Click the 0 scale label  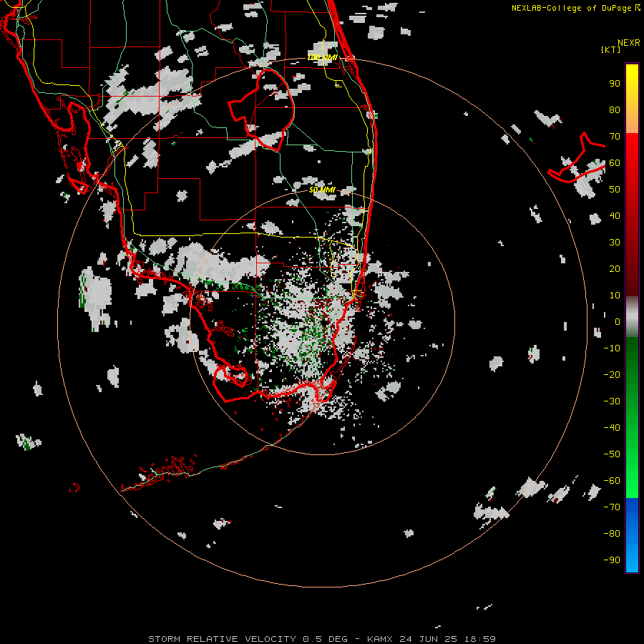pyautogui.click(x=618, y=321)
